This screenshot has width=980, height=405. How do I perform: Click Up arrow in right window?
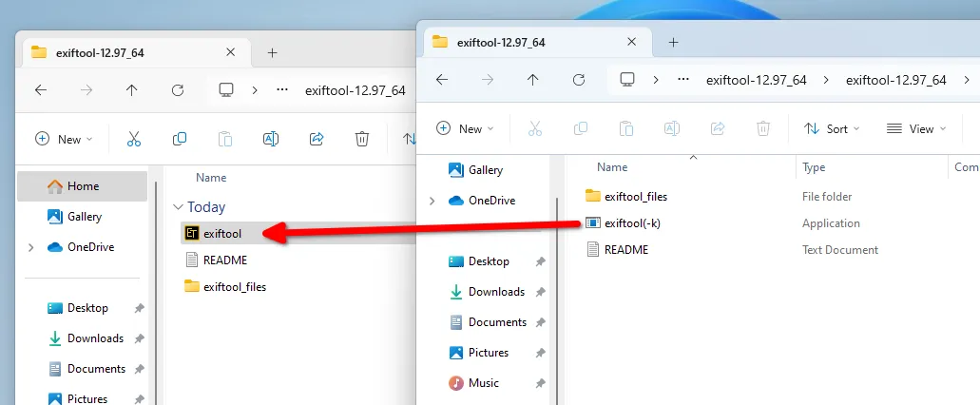point(532,79)
